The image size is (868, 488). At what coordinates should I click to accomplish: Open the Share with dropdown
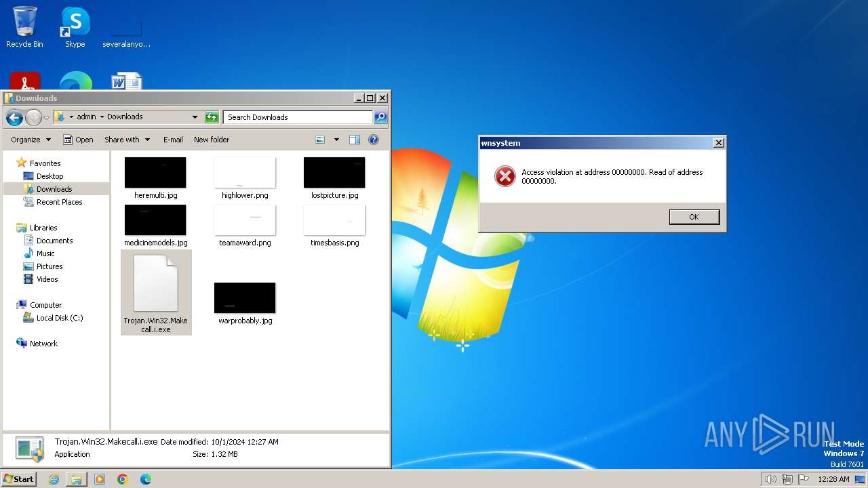pos(127,140)
